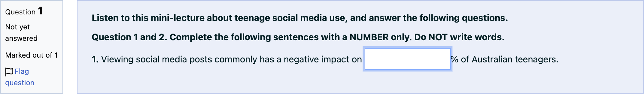Click the sentence starting Viewing social media posts
The height and width of the screenshot is (108, 644).
tap(231, 59)
